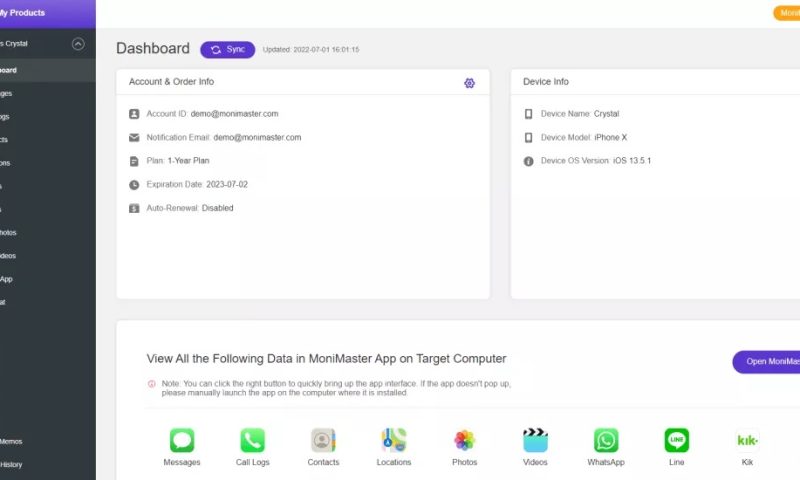
Task: Click the Open MoniMaster button
Action: [x=766, y=362]
